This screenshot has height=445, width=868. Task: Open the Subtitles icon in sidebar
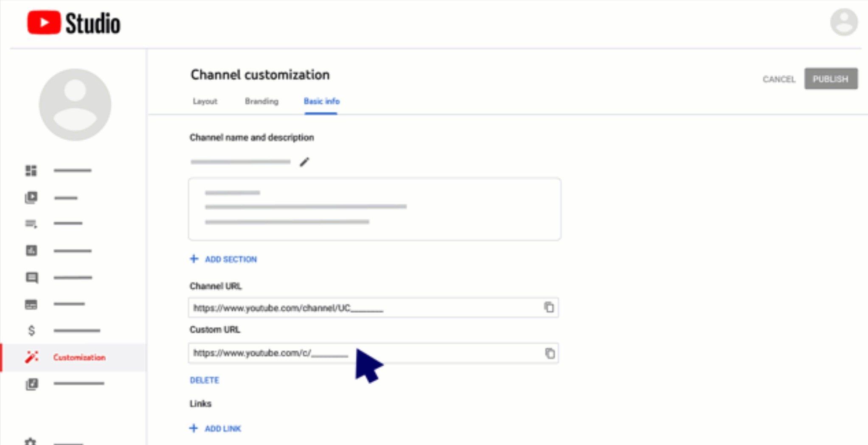coord(31,304)
